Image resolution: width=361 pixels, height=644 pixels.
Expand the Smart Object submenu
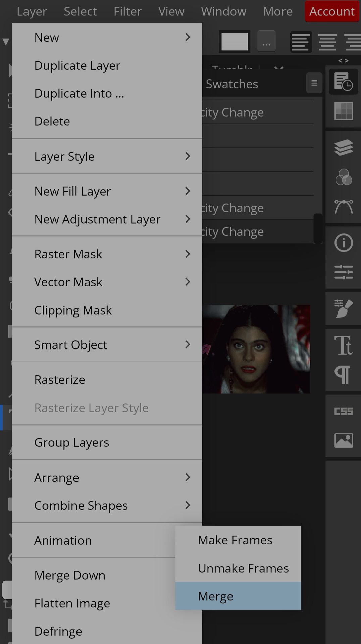tap(107, 345)
